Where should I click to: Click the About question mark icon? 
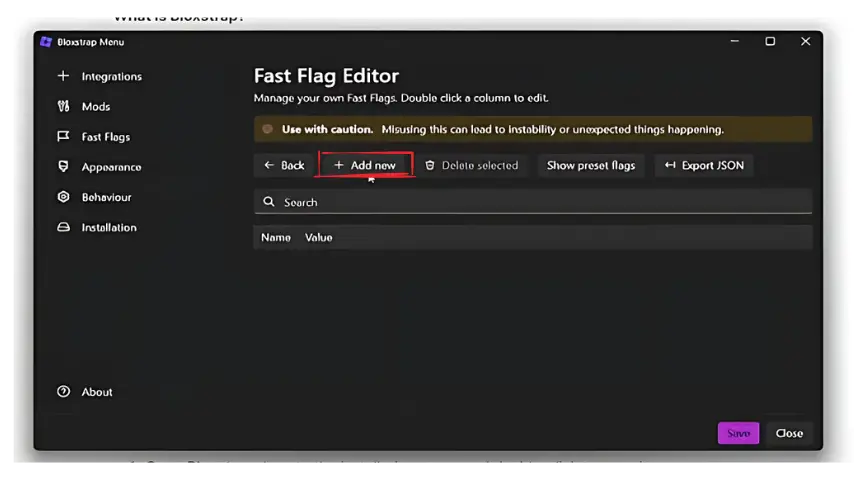click(x=64, y=392)
